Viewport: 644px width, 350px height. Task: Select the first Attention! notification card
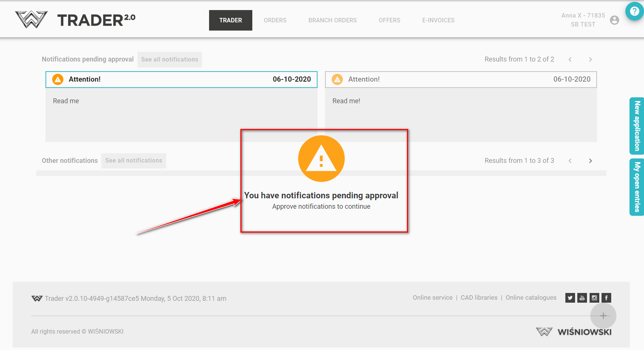tap(181, 79)
